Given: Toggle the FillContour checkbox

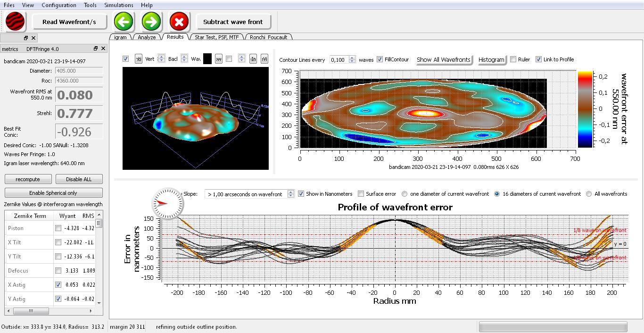Looking at the screenshot, I should click(x=380, y=59).
